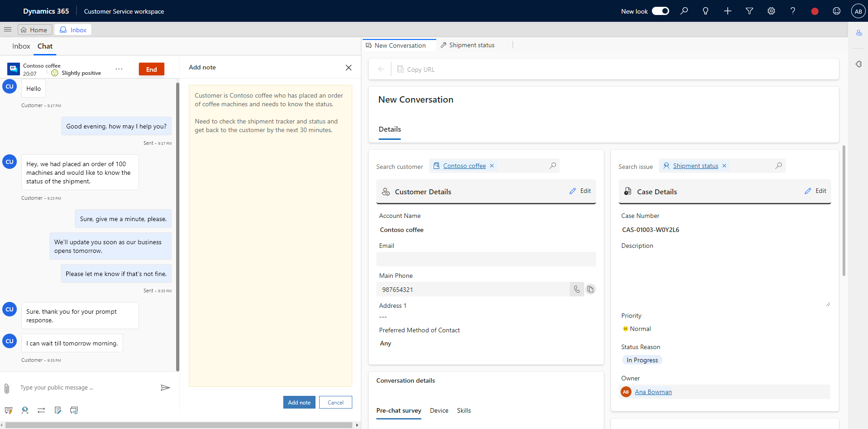This screenshot has height=429, width=868.
Task: Switch to the Device tab
Action: (439, 411)
